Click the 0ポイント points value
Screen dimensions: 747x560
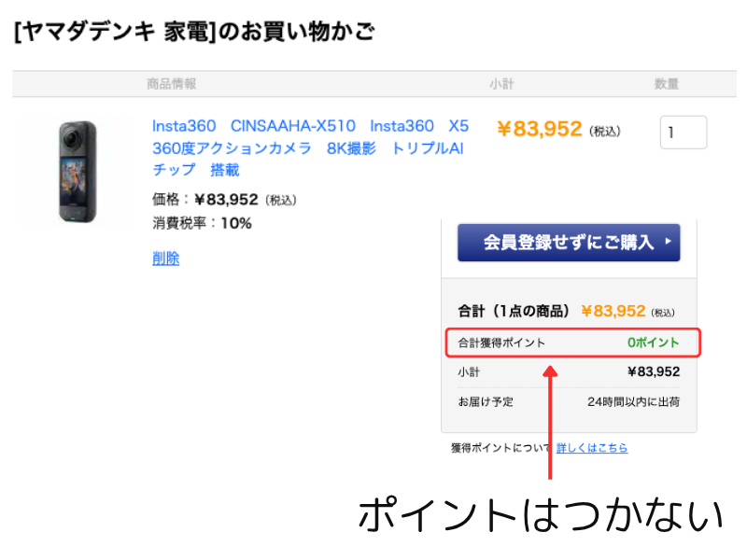653,343
